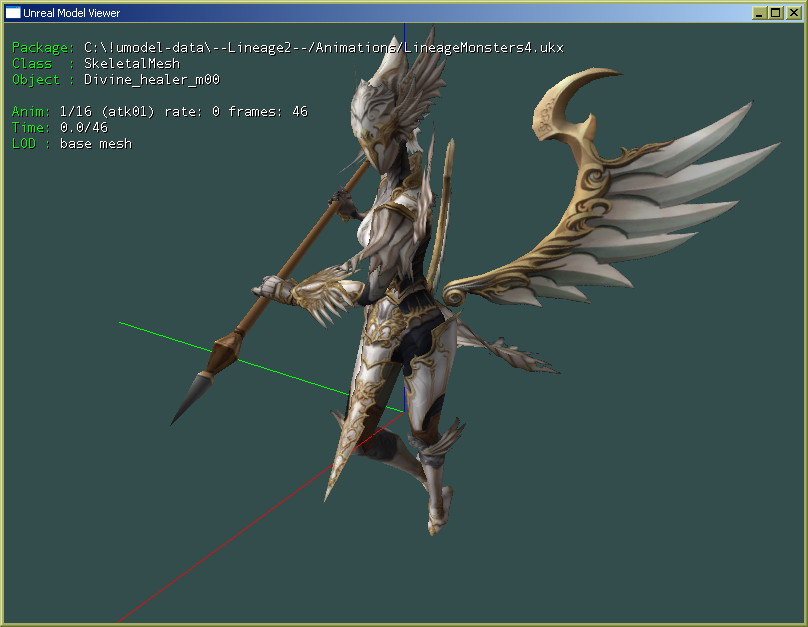808x627 pixels.
Task: Click the SkeletalMesh class value
Action: pos(132,63)
